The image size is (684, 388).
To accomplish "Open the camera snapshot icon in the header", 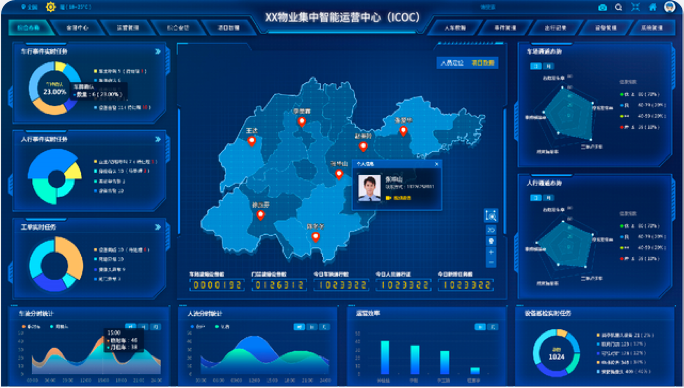I will (x=602, y=7).
